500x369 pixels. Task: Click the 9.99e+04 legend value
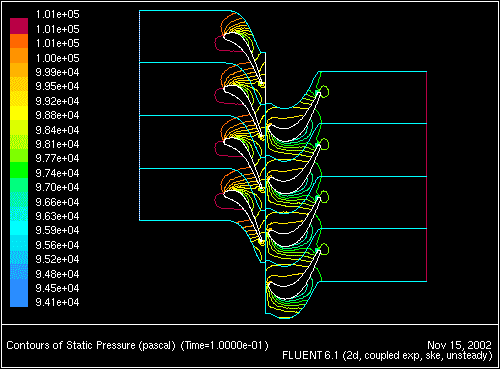pos(57,72)
